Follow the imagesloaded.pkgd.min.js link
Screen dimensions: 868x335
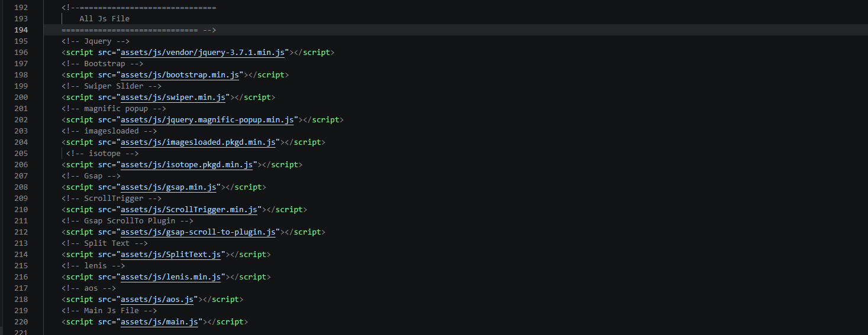click(198, 142)
